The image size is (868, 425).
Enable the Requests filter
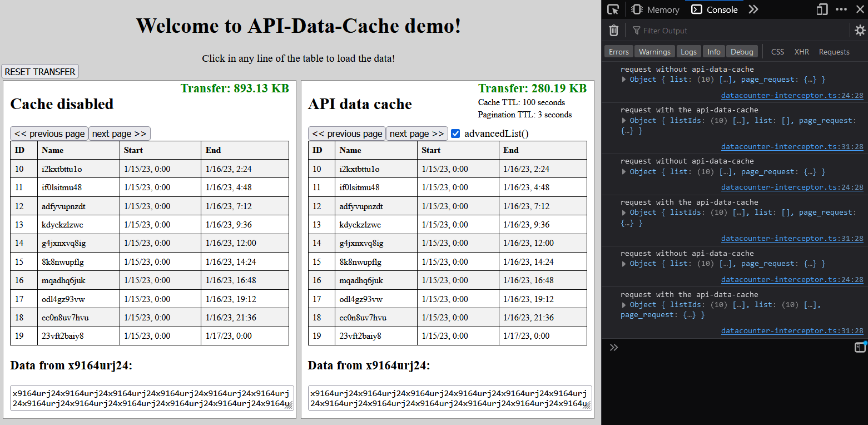coord(834,52)
